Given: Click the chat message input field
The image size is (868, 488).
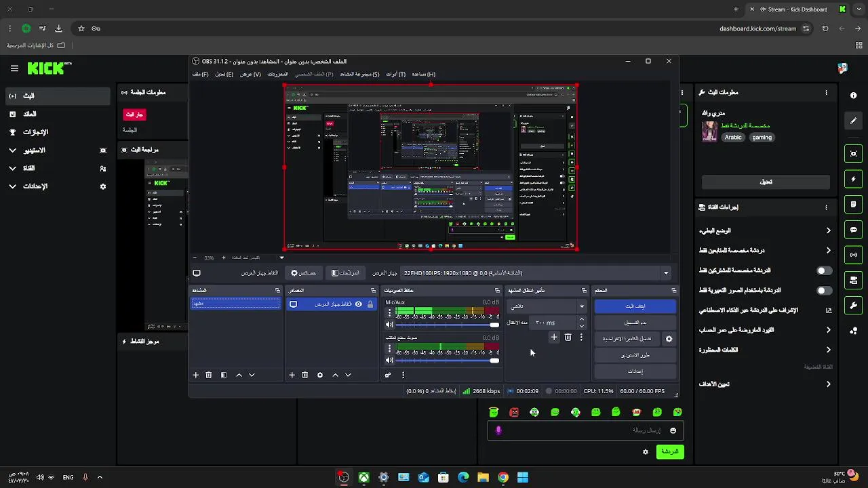Looking at the screenshot, I should point(585,430).
